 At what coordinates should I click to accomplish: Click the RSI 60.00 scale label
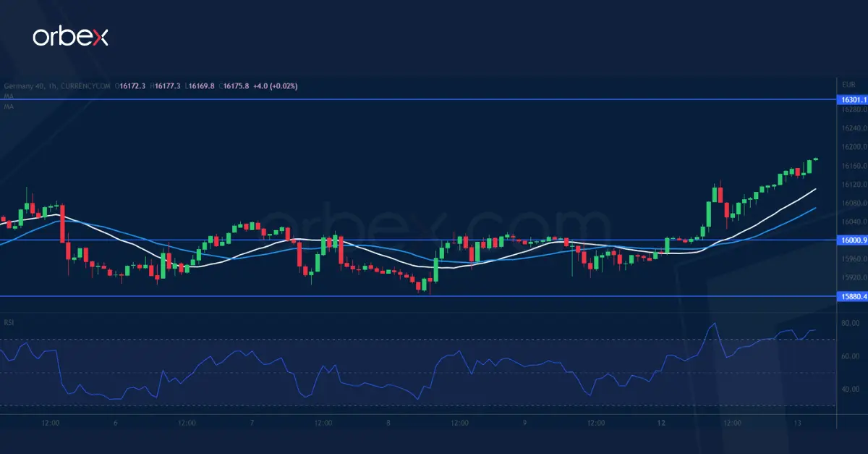(x=851, y=356)
